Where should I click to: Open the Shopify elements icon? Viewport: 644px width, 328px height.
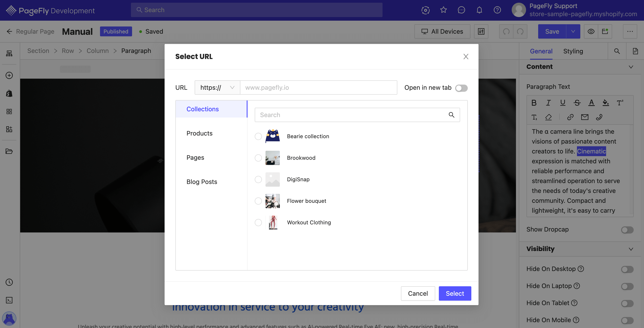[9, 93]
